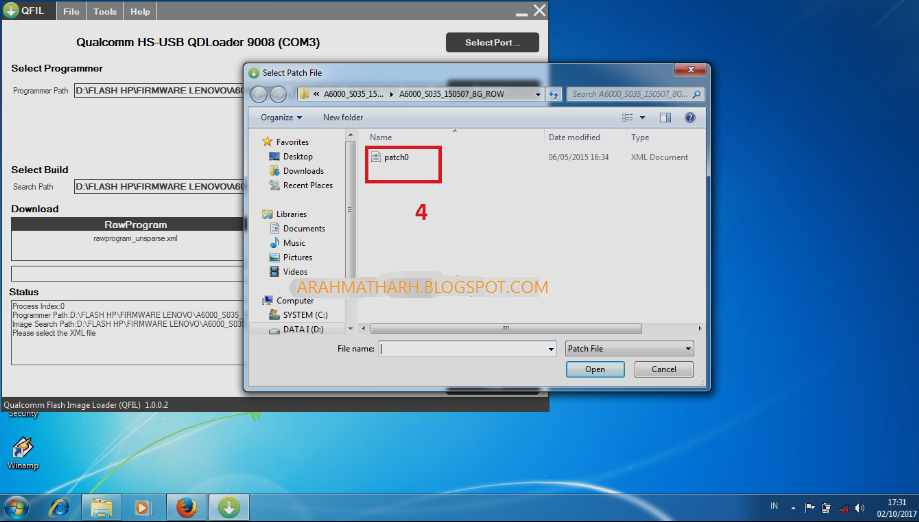
Task: Select the patch0 XML file
Action: (396, 157)
